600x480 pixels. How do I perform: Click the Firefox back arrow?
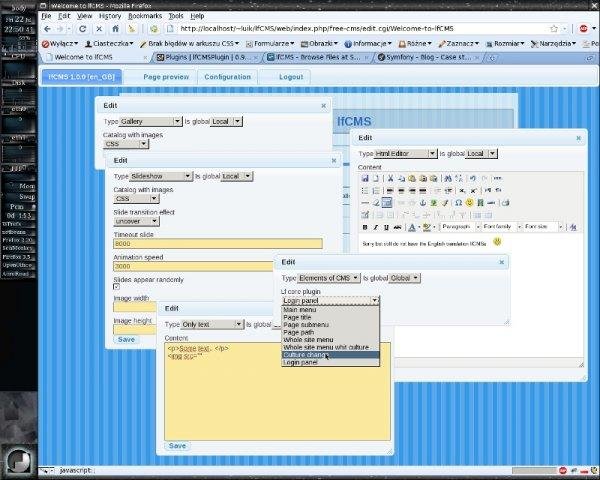click(x=47, y=29)
